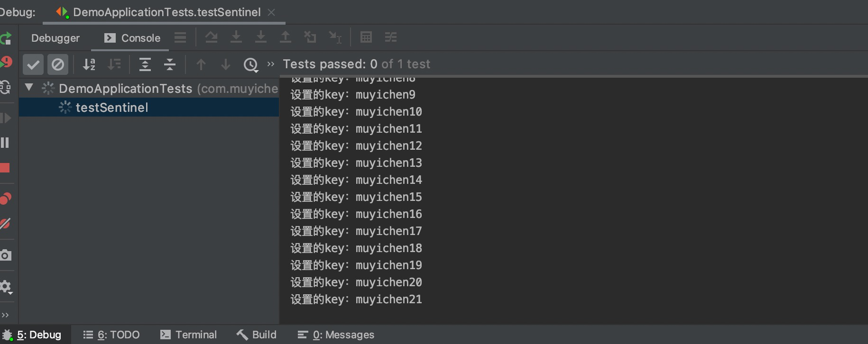
Task: Open the test history clock dropdown
Action: tap(250, 64)
